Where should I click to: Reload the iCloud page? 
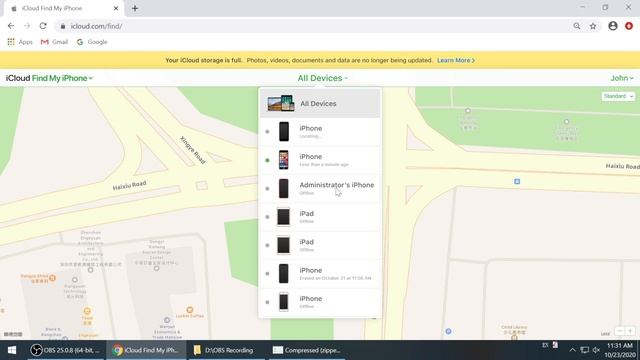[43, 26]
